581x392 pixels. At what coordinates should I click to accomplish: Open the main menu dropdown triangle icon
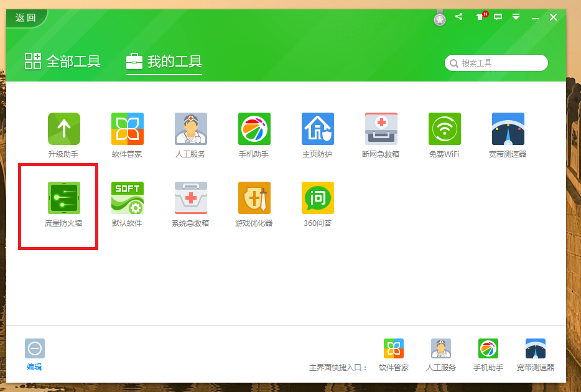coord(516,17)
